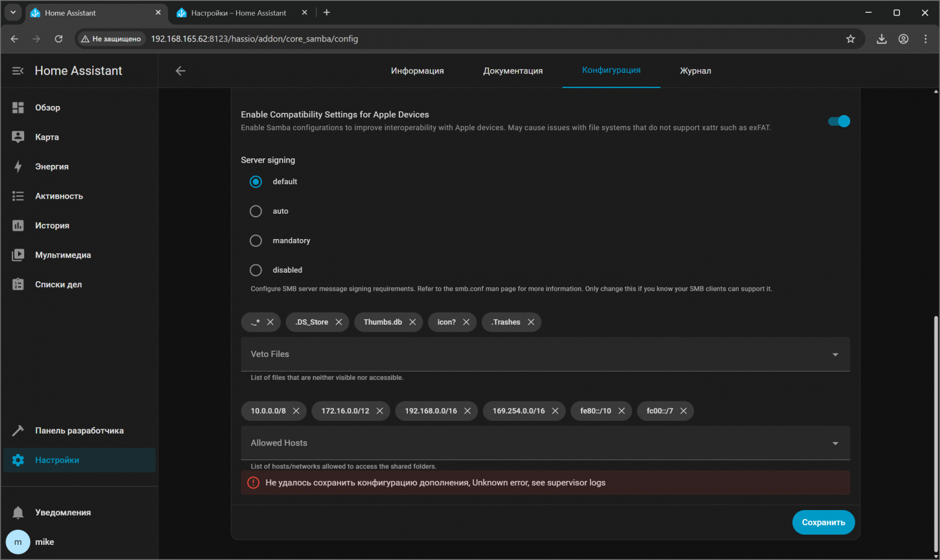Image resolution: width=940 pixels, height=560 pixels.
Task: Select the mandatory server signing option
Action: click(x=255, y=240)
